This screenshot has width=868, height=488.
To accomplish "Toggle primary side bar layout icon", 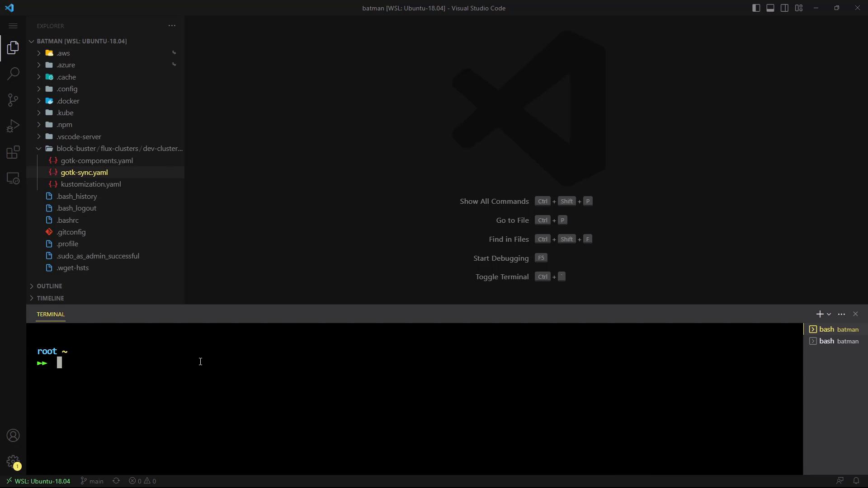I will click(756, 8).
